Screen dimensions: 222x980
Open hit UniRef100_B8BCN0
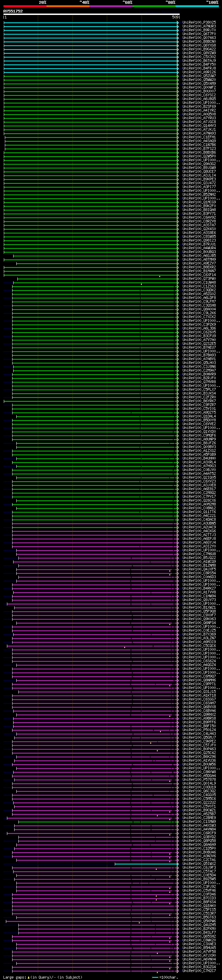click(199, 41)
